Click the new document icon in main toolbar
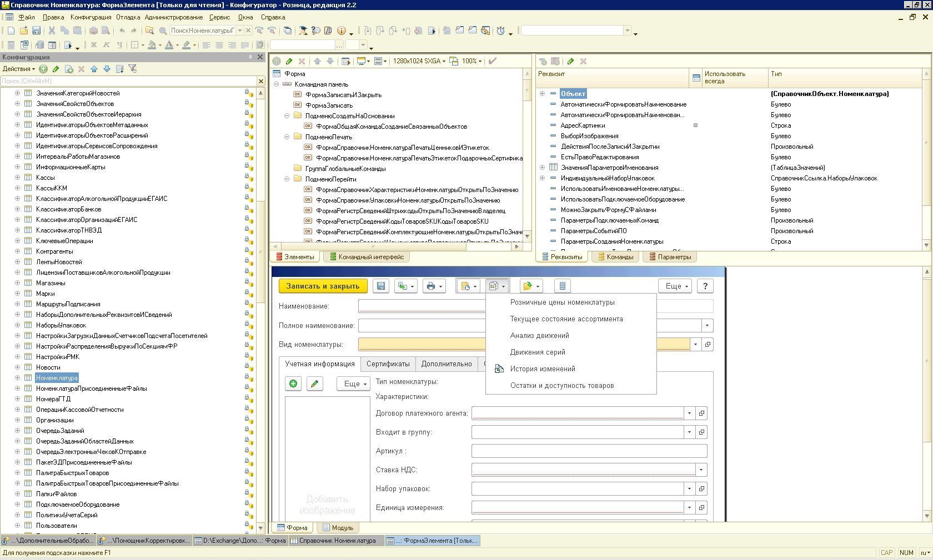Image resolution: width=933 pixels, height=560 pixels. [11, 31]
